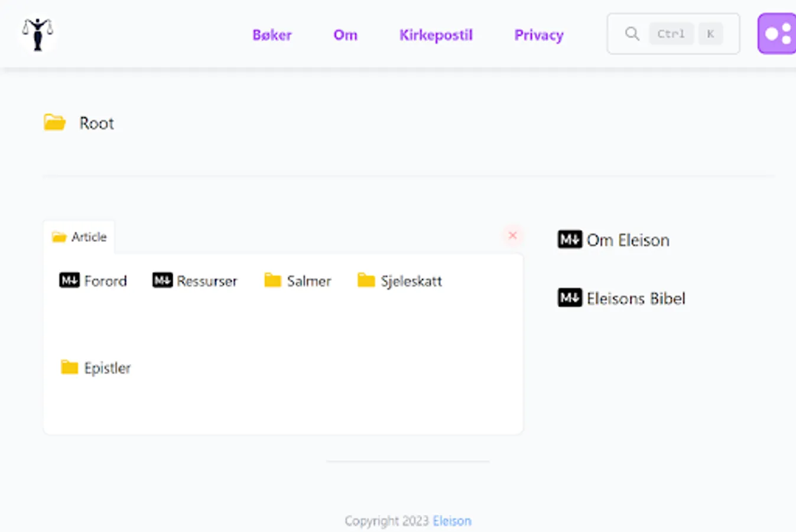Open the Privacy page
The image size is (796, 532).
point(538,35)
